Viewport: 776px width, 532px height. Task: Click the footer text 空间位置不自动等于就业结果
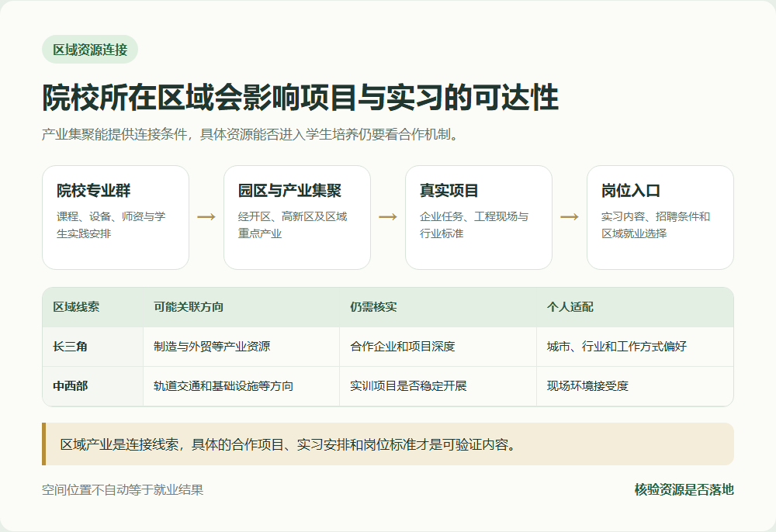pyautogui.click(x=123, y=490)
